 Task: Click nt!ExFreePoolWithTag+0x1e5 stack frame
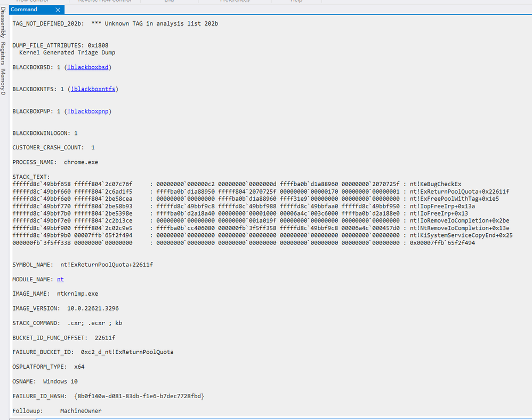point(454,199)
